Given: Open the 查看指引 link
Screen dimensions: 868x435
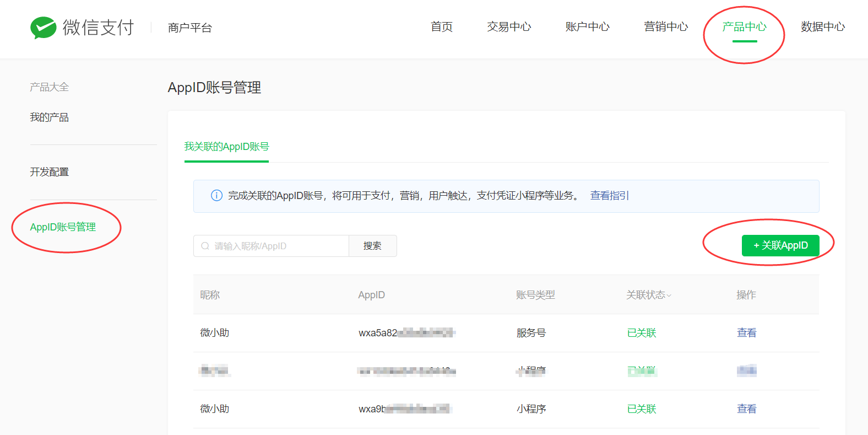Looking at the screenshot, I should pos(609,196).
